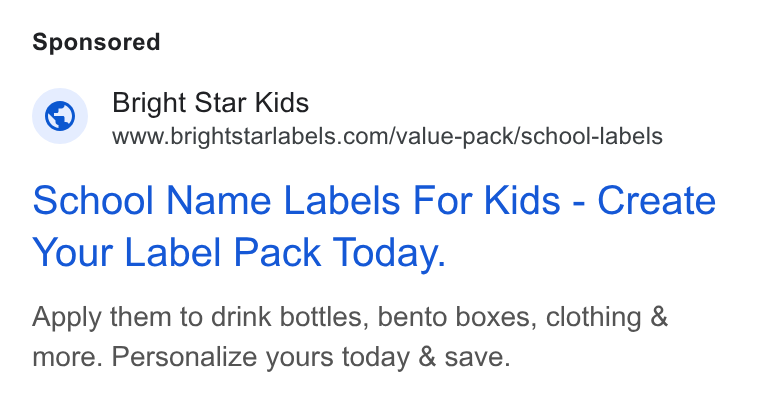
Task: Click the word 'Create' in the headline
Action: point(656,200)
